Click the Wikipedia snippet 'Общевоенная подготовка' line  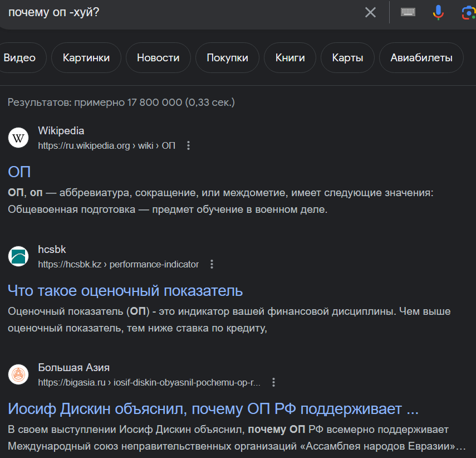[x=168, y=209]
